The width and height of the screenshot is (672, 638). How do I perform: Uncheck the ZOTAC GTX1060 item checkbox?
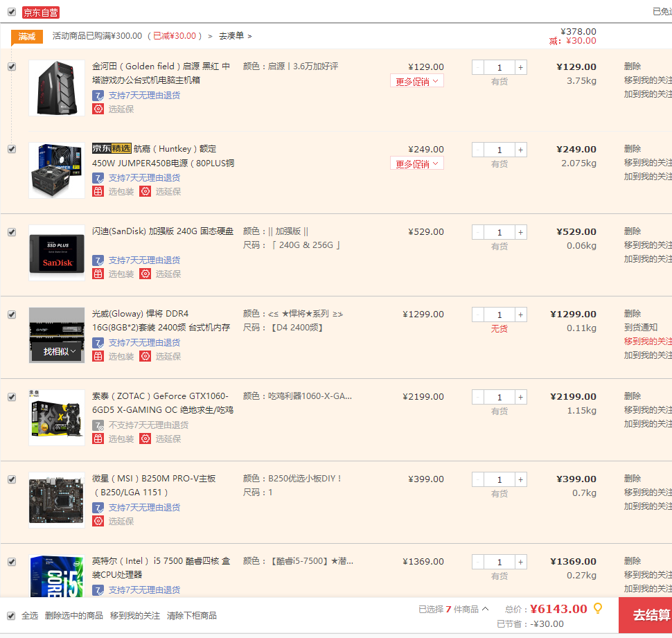point(12,397)
